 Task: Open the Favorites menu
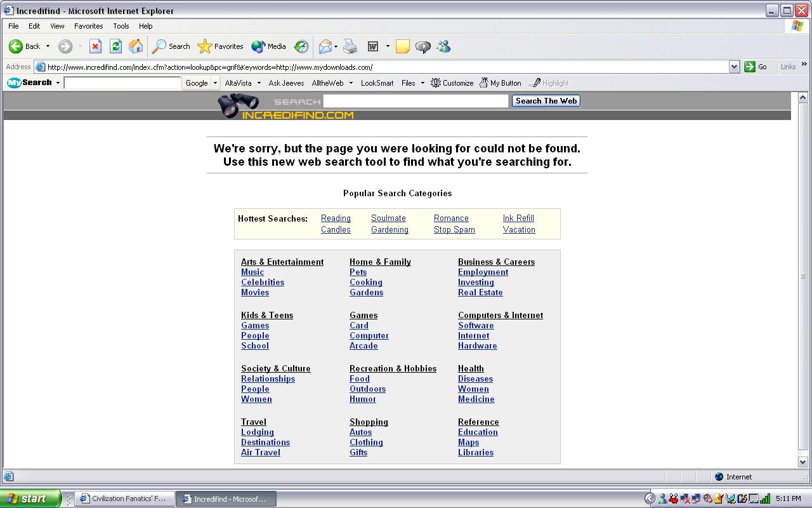pyautogui.click(x=88, y=26)
